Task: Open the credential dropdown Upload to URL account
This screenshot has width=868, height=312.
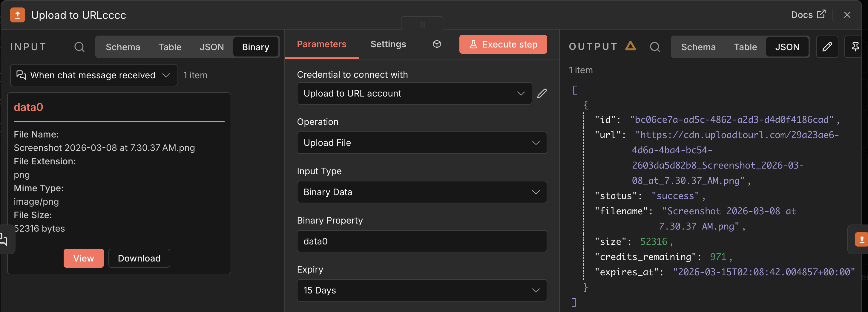Action: coord(414,94)
